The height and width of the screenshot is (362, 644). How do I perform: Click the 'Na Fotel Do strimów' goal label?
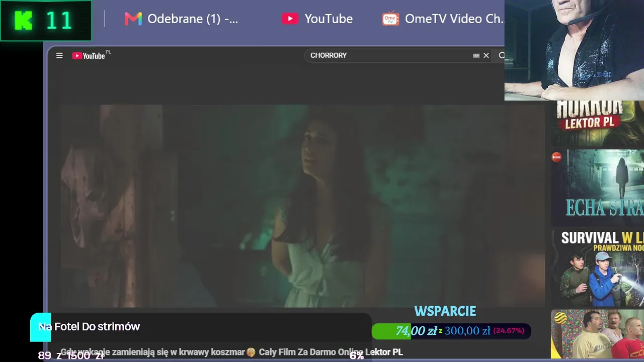[x=89, y=327]
